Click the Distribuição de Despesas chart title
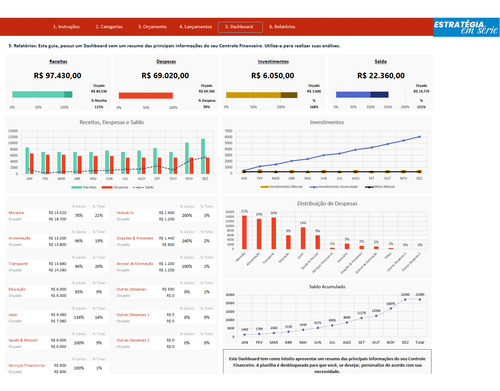The image size is (500, 391). (327, 203)
